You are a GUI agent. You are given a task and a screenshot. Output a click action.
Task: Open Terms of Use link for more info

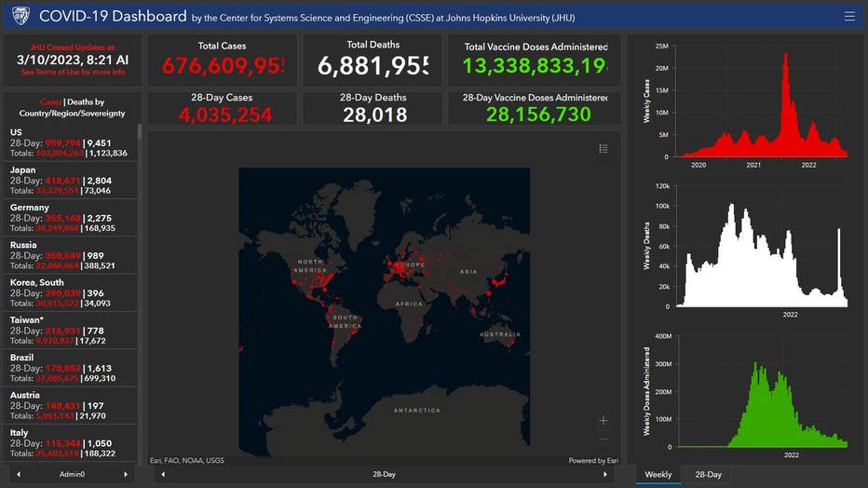tap(73, 72)
